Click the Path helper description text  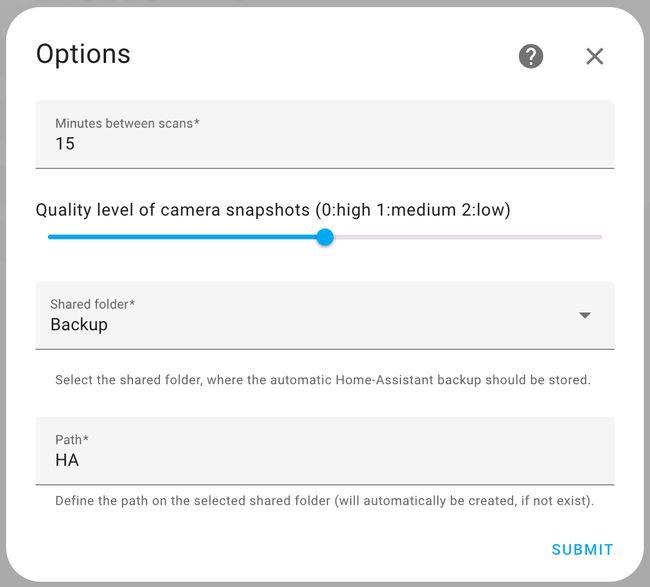[x=325, y=500]
